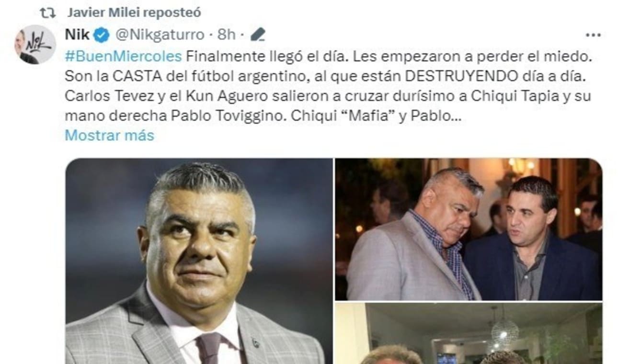
Task: Open the partially visible bottom-right photo
Action: pos(469,333)
